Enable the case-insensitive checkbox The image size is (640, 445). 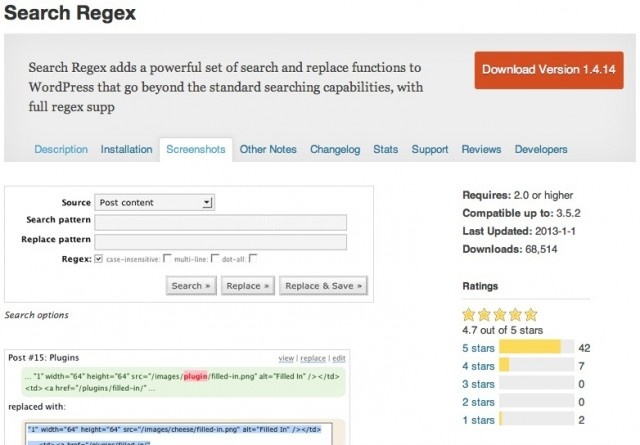[x=167, y=258]
